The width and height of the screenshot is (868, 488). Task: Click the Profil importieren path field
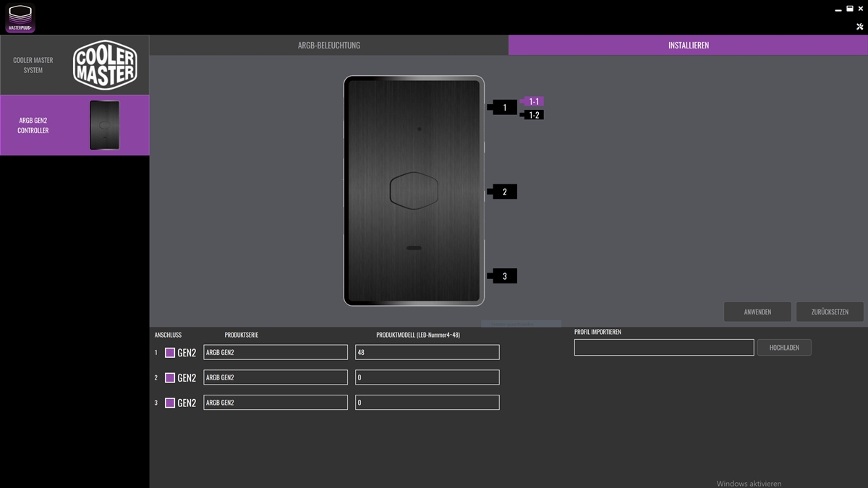[664, 347]
